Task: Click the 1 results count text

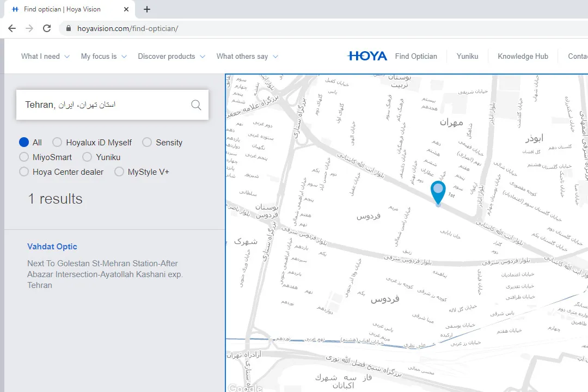Action: tap(55, 199)
